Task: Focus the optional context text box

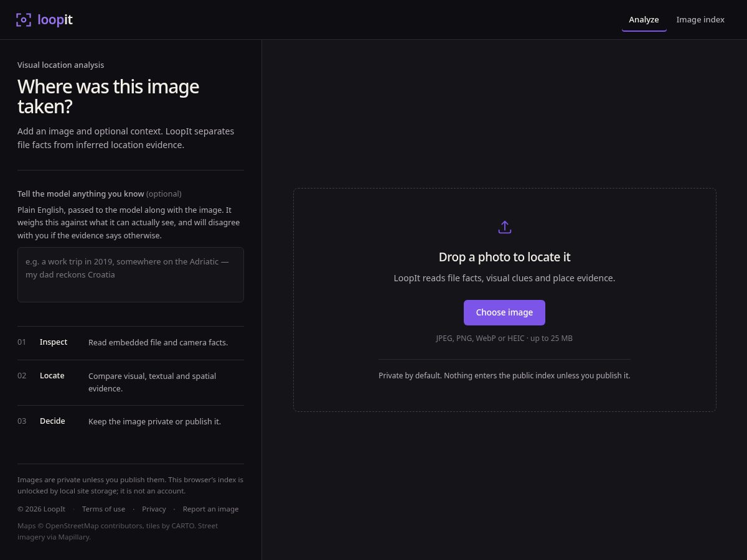Action: coord(131,274)
